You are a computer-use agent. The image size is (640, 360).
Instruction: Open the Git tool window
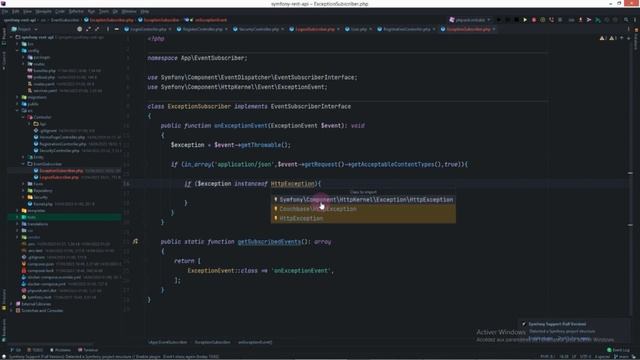16,350
